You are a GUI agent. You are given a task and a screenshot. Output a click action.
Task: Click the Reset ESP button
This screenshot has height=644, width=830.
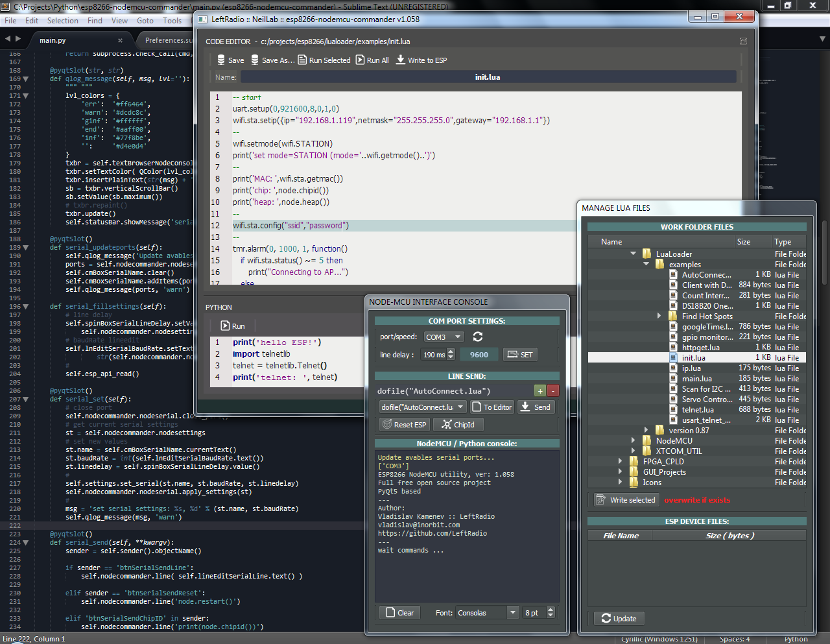(x=405, y=424)
